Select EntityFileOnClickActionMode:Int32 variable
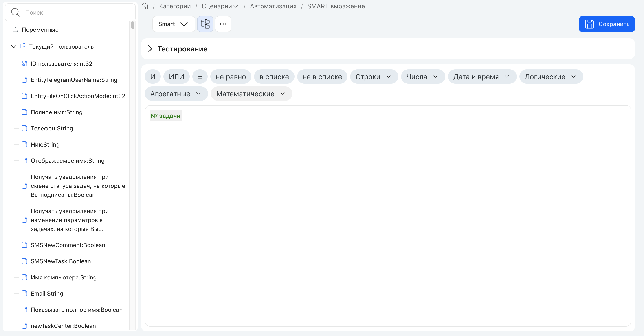 click(78, 96)
